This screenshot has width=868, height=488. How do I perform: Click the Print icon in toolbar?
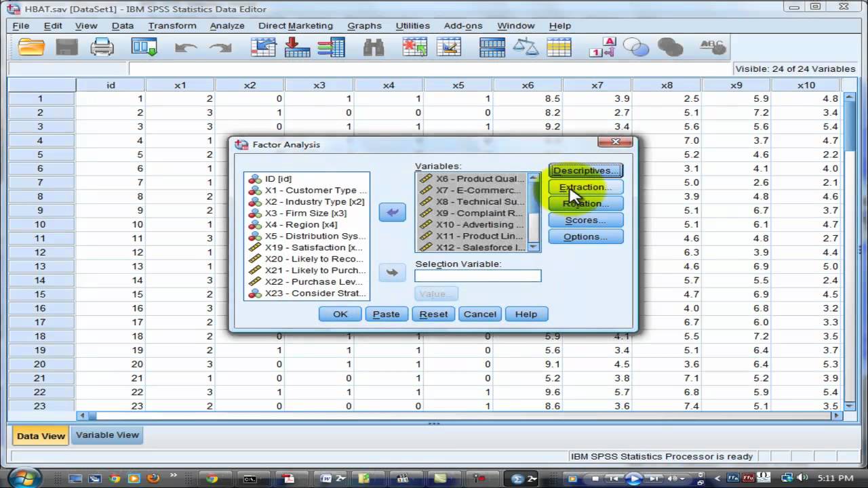click(x=102, y=47)
